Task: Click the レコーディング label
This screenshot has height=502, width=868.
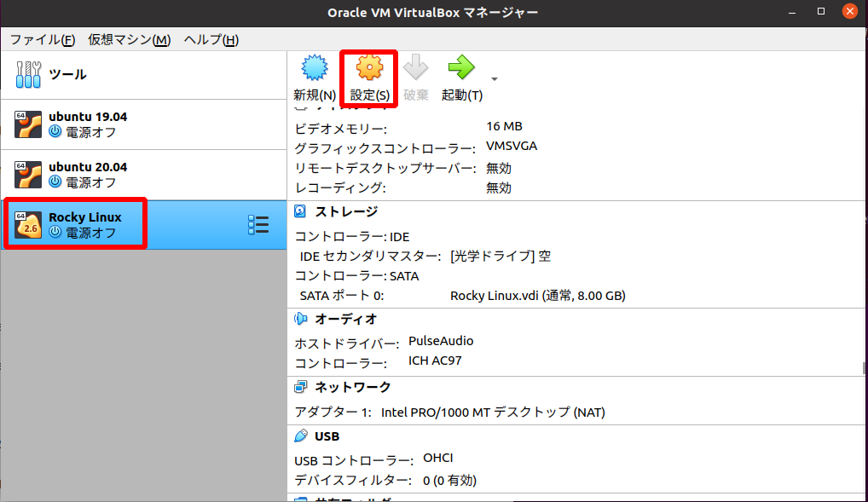Action: [340, 188]
